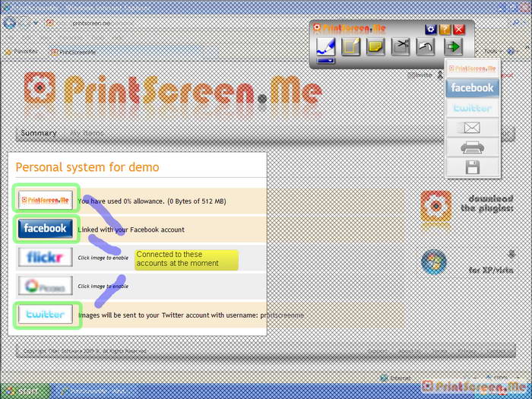Open the tab next to Summary
Viewport: 532px width, 399px height.
(87, 133)
